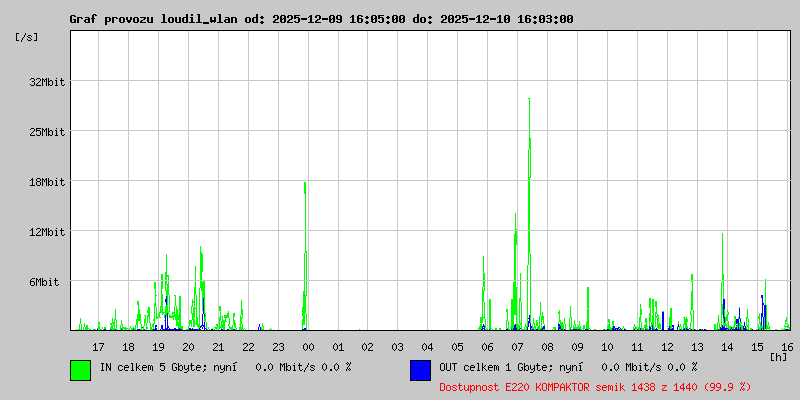Click the green IN legend color swatch
Image resolution: width=800 pixels, height=400 pixels.
click(81, 370)
